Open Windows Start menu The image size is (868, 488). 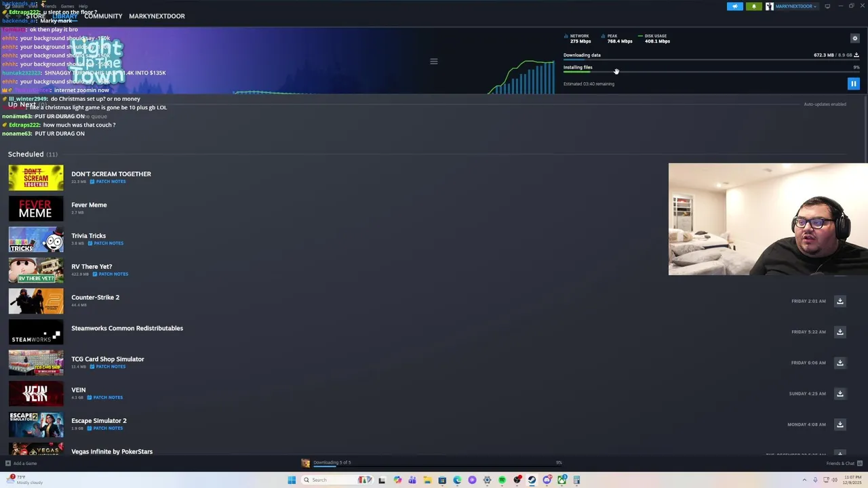292,480
